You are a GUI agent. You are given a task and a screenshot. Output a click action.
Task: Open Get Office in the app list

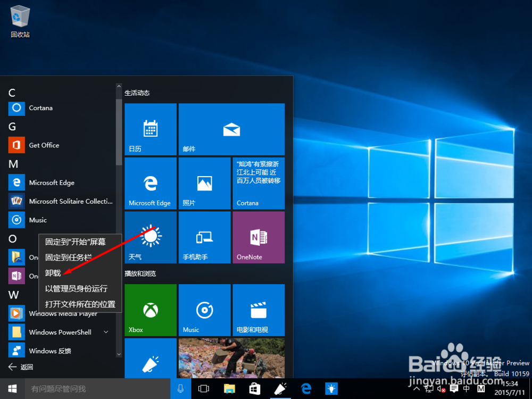tap(61, 145)
